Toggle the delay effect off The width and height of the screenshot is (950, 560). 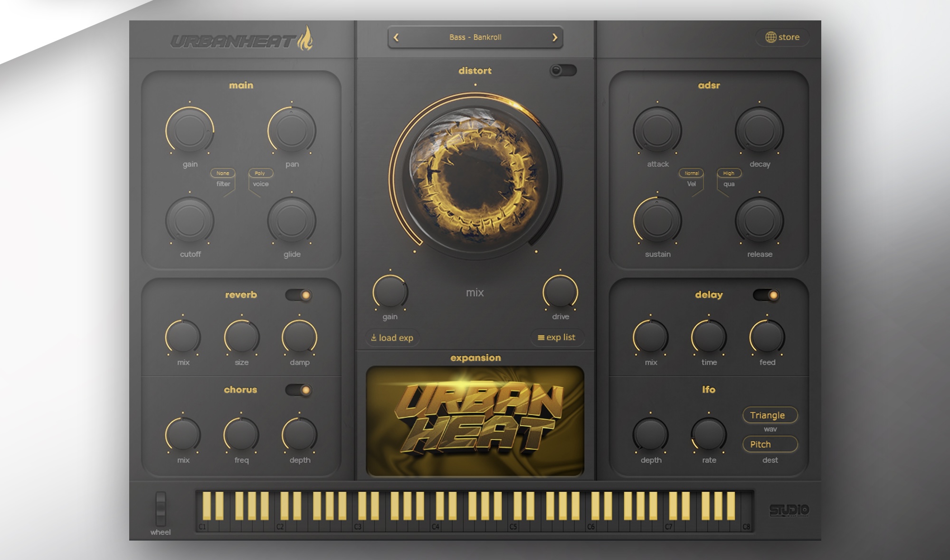click(766, 295)
